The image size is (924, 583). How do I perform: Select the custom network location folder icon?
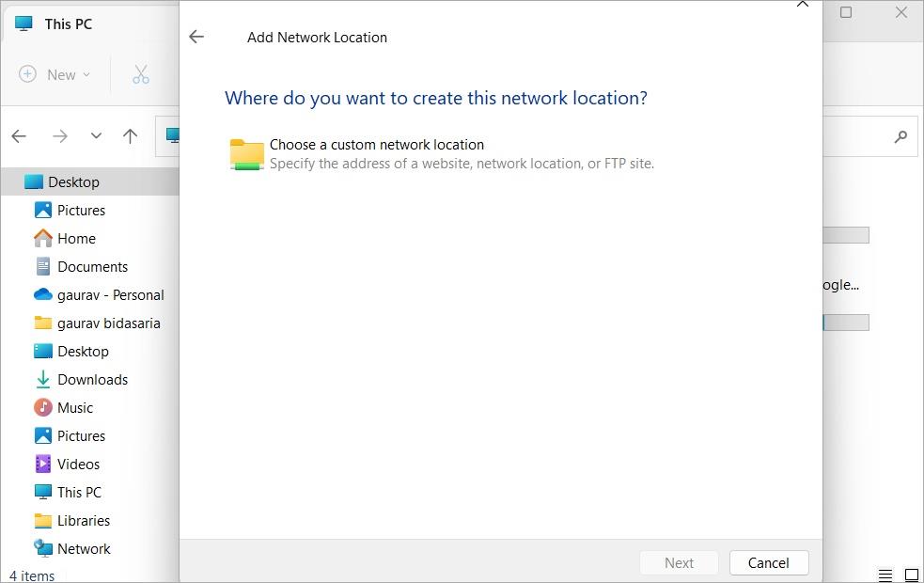point(246,154)
